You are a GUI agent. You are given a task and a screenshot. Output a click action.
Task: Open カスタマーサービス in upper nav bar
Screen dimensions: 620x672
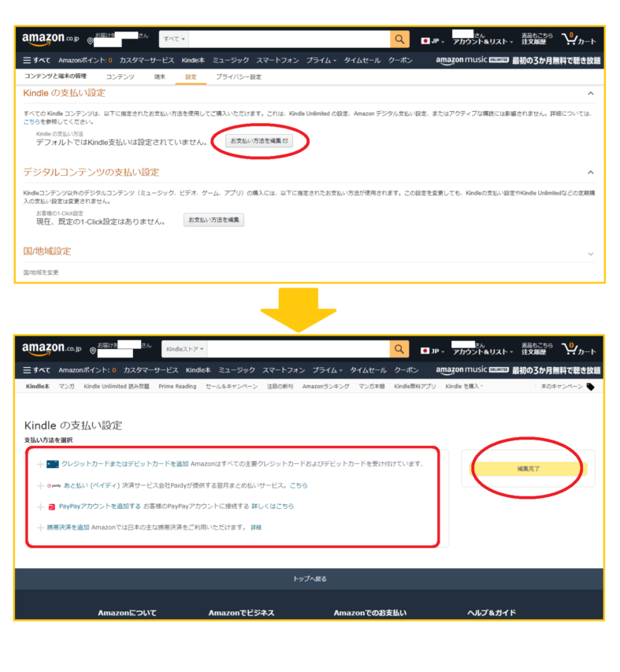pos(147,61)
